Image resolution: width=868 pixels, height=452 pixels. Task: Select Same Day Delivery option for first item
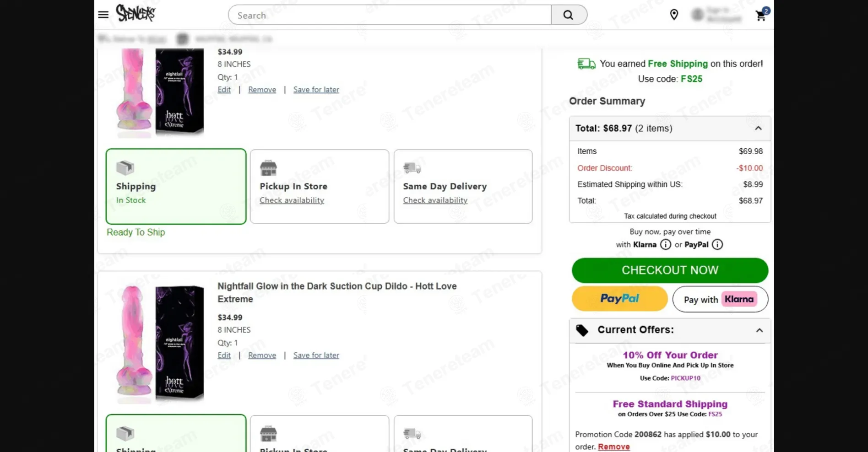tap(463, 186)
